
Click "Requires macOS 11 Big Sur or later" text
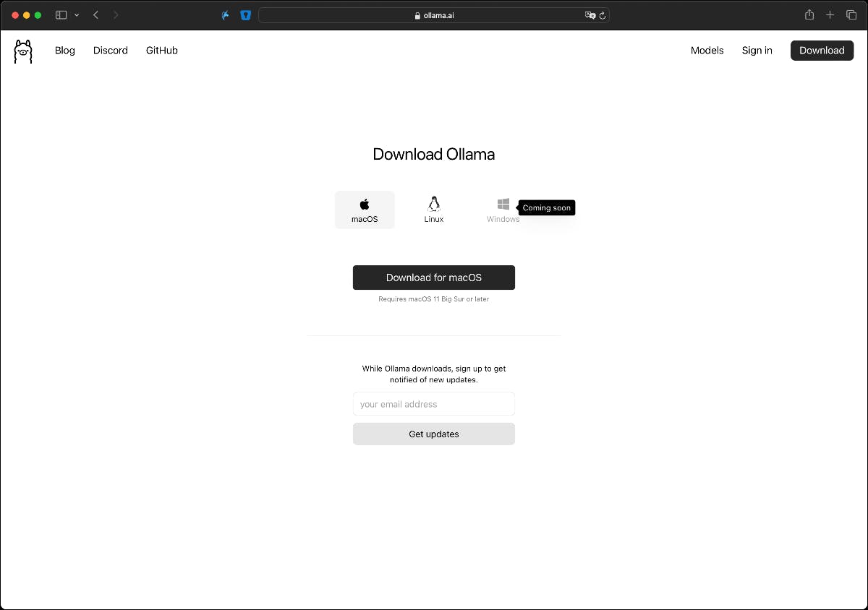click(x=434, y=299)
